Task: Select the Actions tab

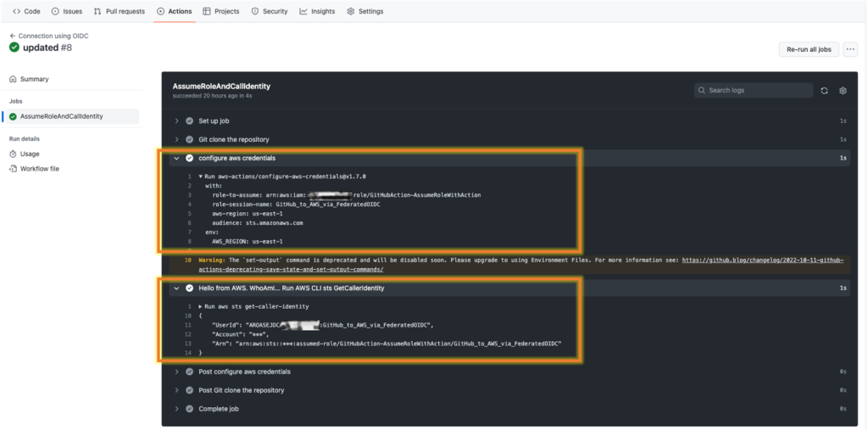Action: (175, 11)
